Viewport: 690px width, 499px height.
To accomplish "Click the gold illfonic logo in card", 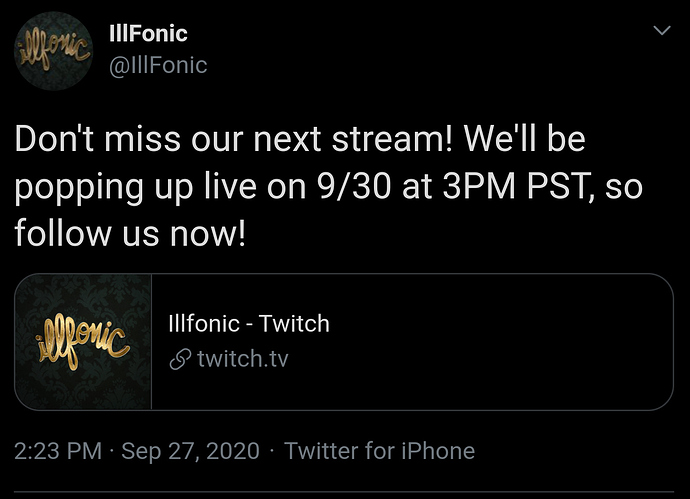I will (x=82, y=344).
